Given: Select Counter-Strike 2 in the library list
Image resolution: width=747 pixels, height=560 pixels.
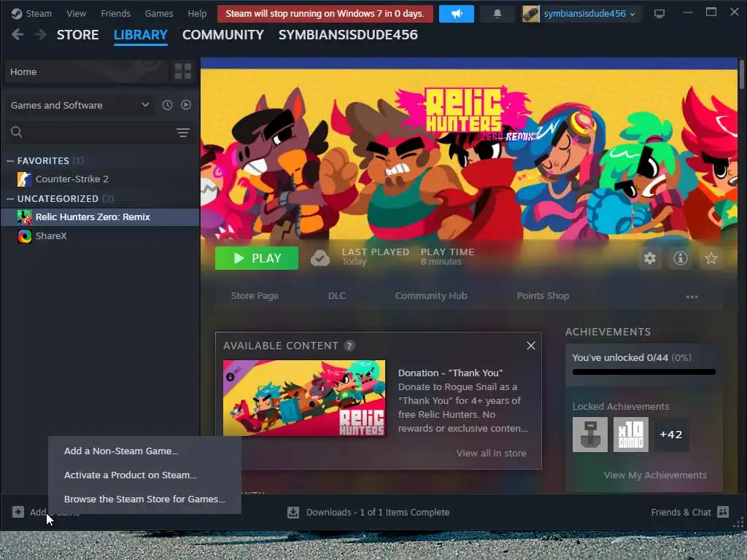Looking at the screenshot, I should tap(100, 179).
